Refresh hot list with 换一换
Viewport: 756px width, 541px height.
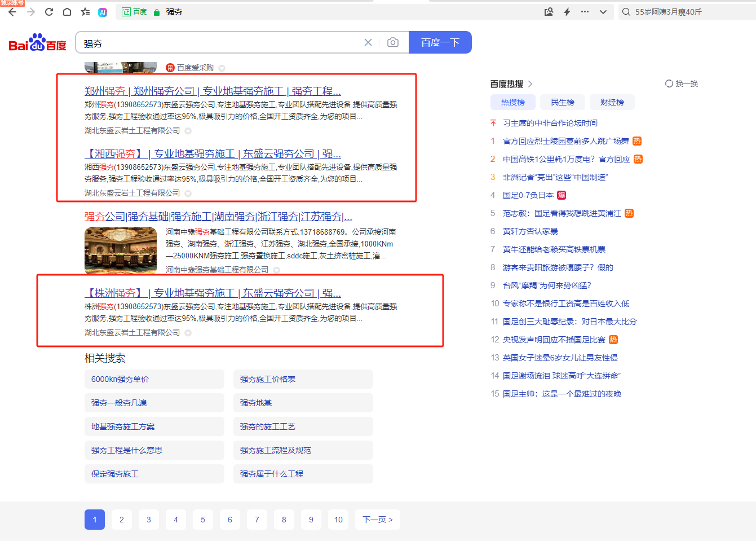coord(682,83)
